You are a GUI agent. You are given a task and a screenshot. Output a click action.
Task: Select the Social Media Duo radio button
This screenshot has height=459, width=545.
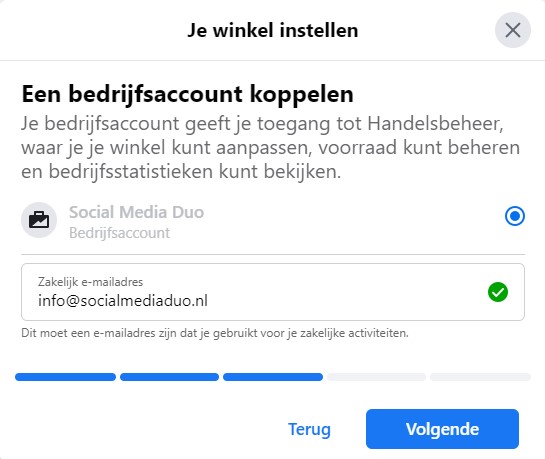515,216
